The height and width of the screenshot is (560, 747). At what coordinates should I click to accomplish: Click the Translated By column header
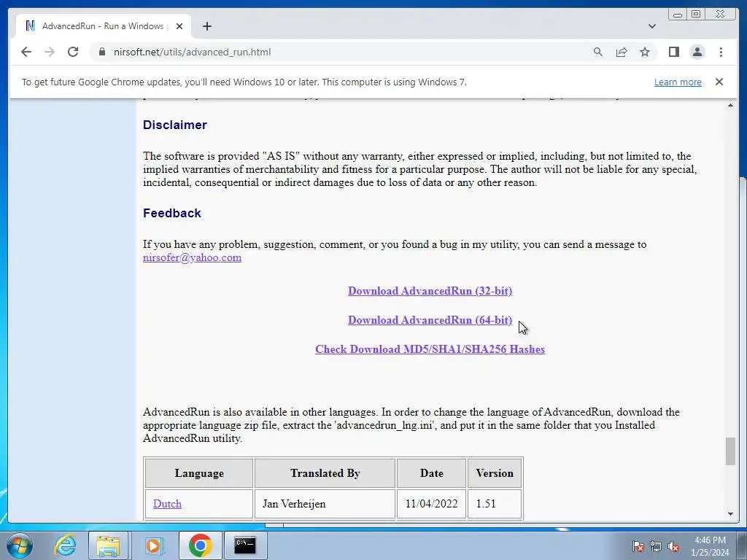[325, 472]
